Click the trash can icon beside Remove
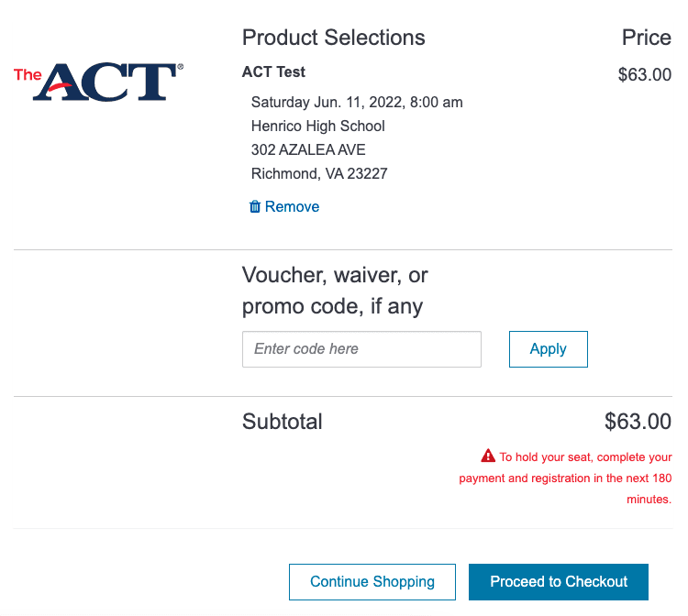This screenshot has height=616, width=688. coord(254,206)
